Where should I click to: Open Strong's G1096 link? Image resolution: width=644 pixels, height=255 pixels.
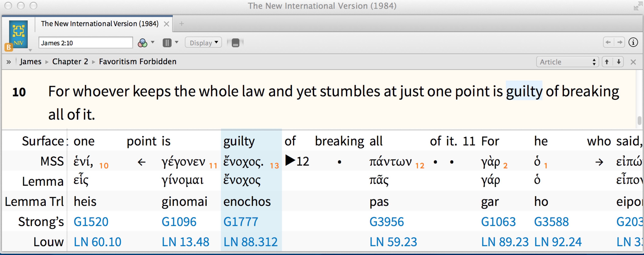(x=179, y=222)
